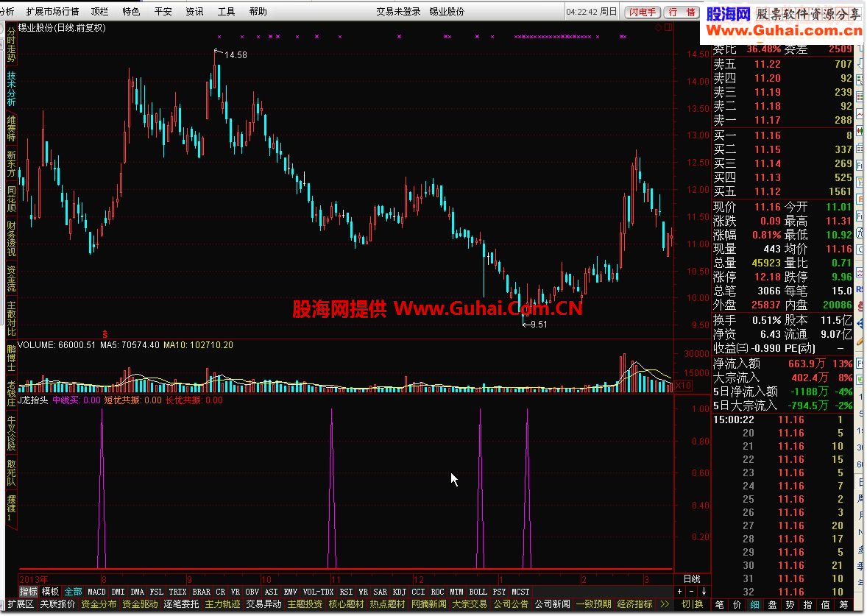Open the 扩展市场行情 menu
The width and height of the screenshot is (867, 616).
click(52, 11)
